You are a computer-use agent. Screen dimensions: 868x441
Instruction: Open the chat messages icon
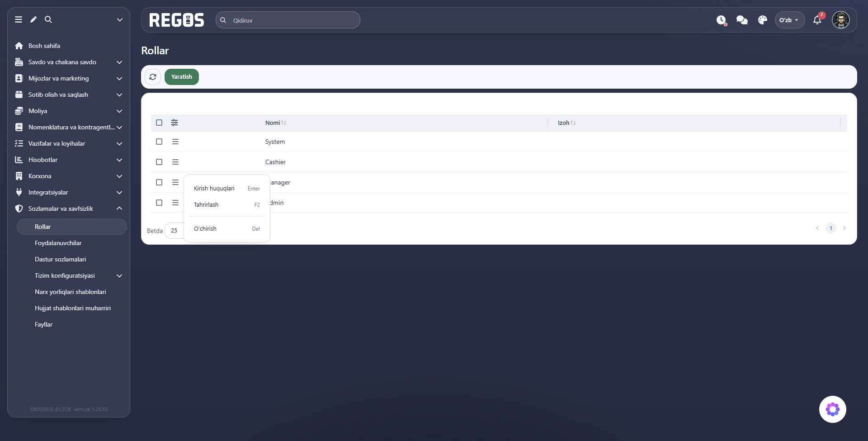click(x=742, y=20)
